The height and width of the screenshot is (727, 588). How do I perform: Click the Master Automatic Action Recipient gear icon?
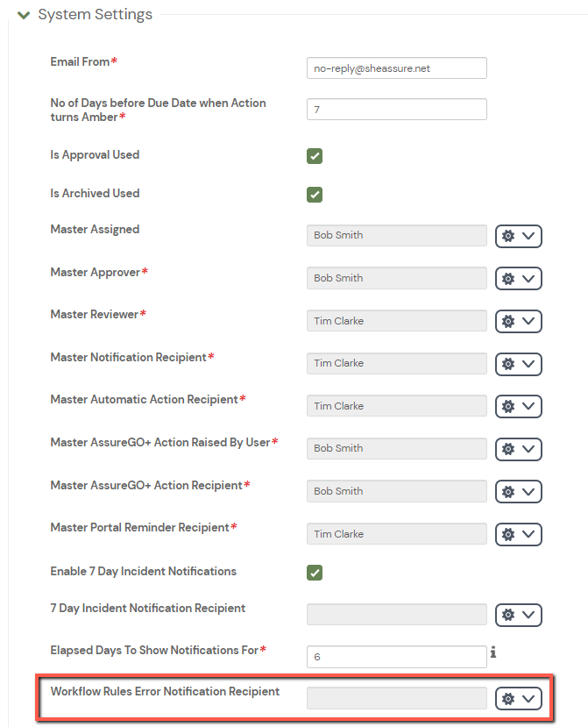click(x=508, y=406)
